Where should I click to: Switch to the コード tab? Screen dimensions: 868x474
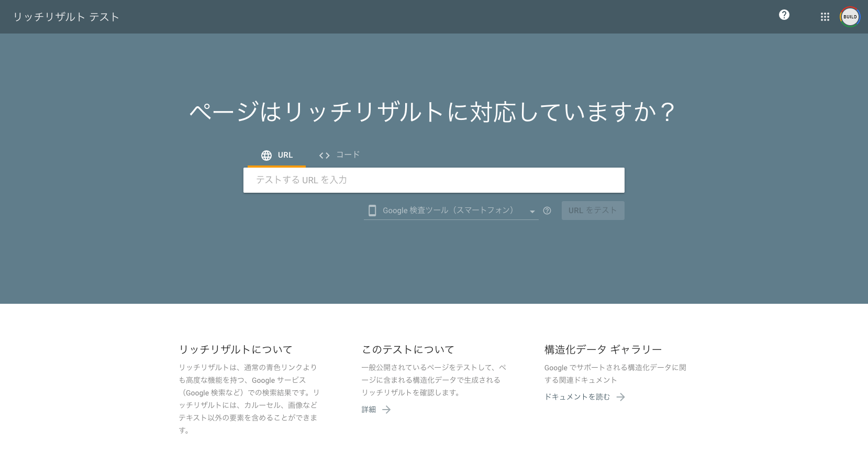(x=348, y=155)
